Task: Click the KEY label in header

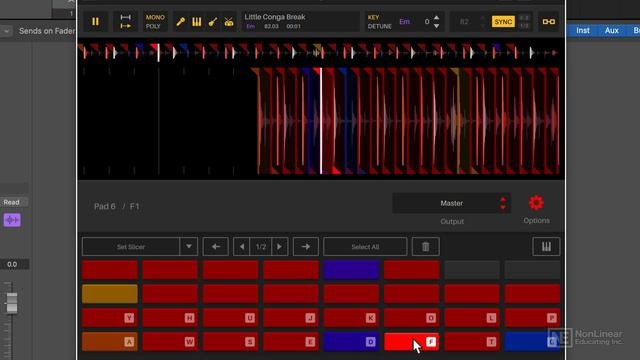Action: pyautogui.click(x=373, y=17)
